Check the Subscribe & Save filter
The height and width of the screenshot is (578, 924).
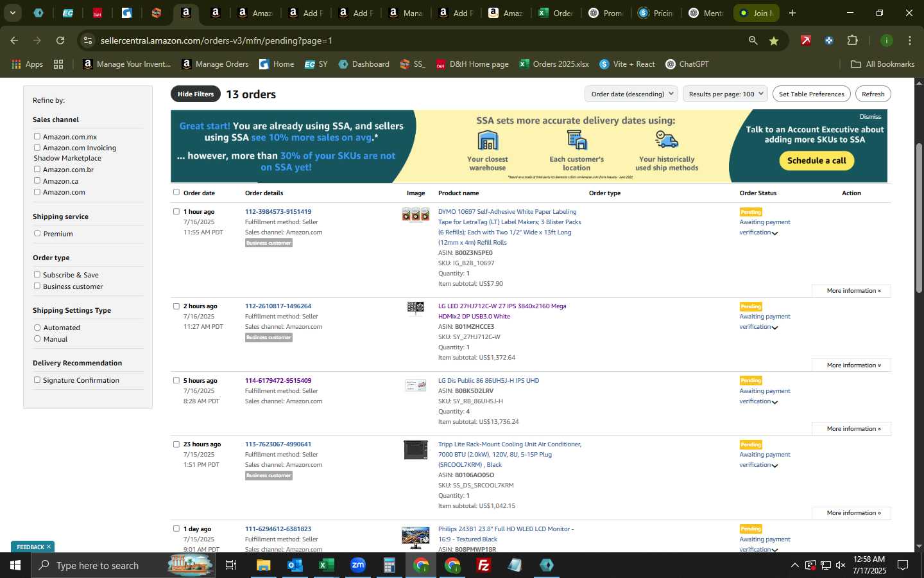[x=37, y=274]
